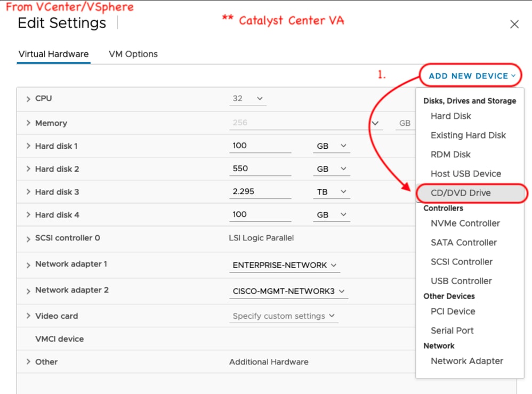Open the Hard disk 1 GB unit dropdown
The width and height of the screenshot is (532, 394).
[x=332, y=146]
